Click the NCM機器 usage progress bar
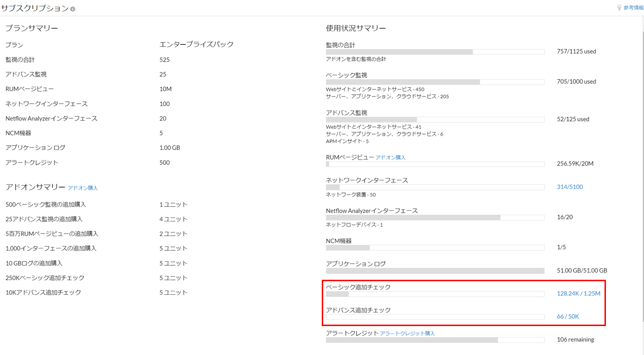Image resolution: width=644 pixels, height=355 pixels. click(435, 248)
